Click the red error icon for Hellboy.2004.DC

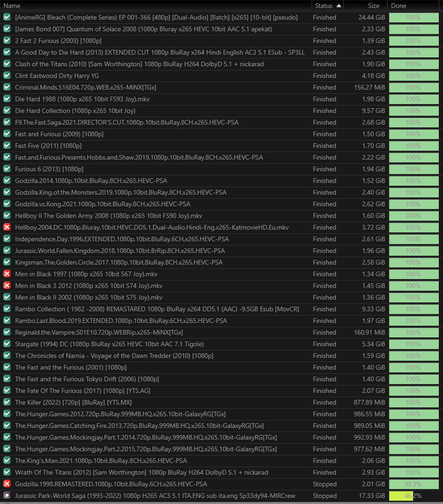tap(7, 227)
